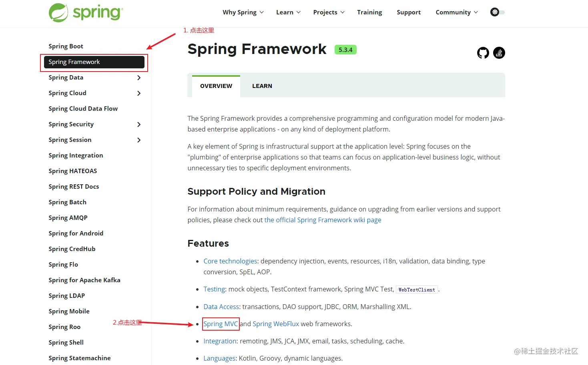Open Spring Batch project
This screenshot has width=588, height=365.
(x=68, y=202)
